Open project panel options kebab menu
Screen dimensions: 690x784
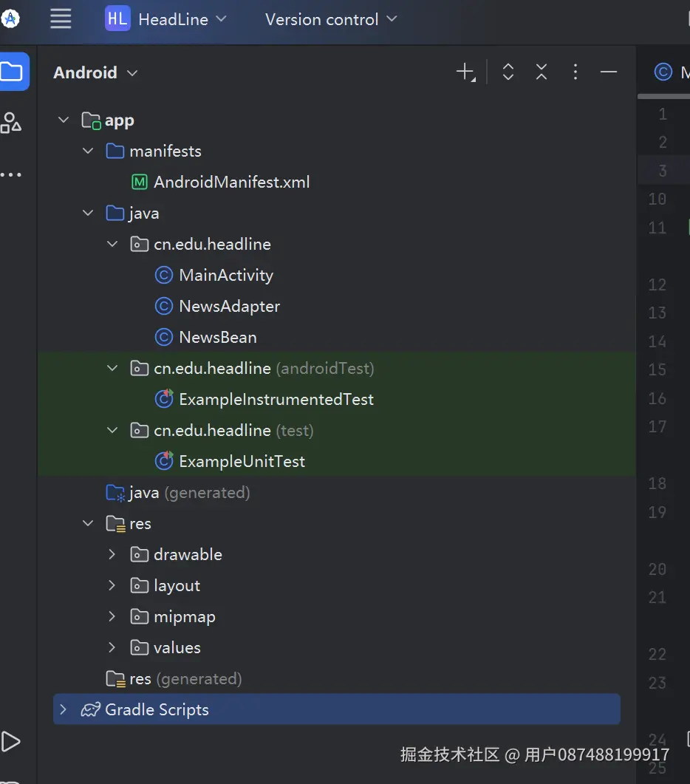click(x=575, y=72)
